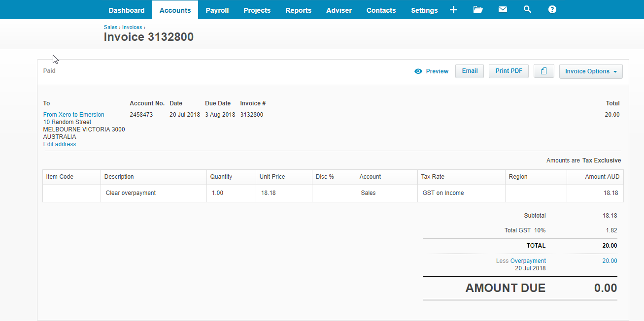Expand the Invoice Options dropdown

pyautogui.click(x=590, y=71)
